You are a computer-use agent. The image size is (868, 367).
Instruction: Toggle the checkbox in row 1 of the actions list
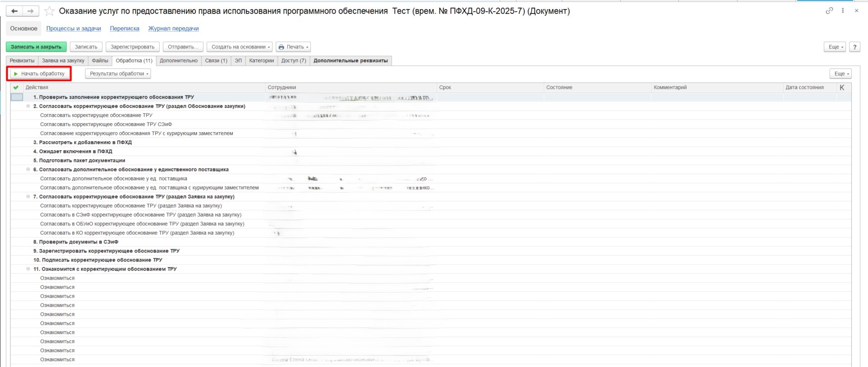tap(17, 97)
